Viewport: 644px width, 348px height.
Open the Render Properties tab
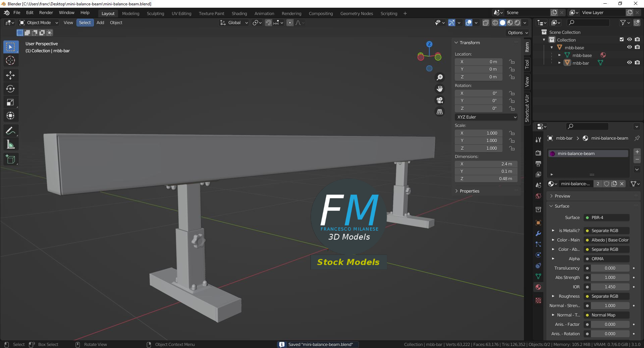538,153
